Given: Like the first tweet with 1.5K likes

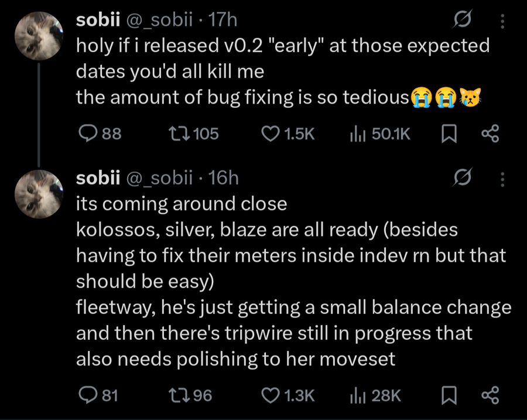Looking at the screenshot, I should coord(269,134).
